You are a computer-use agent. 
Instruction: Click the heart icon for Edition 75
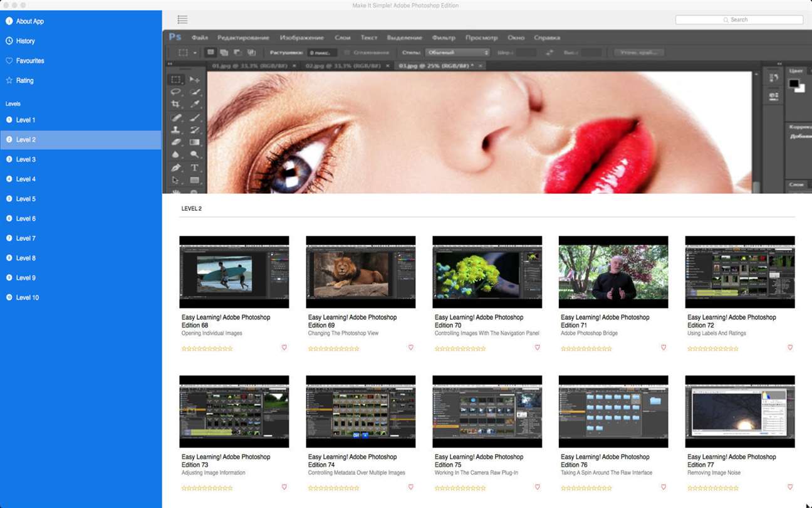pyautogui.click(x=537, y=487)
